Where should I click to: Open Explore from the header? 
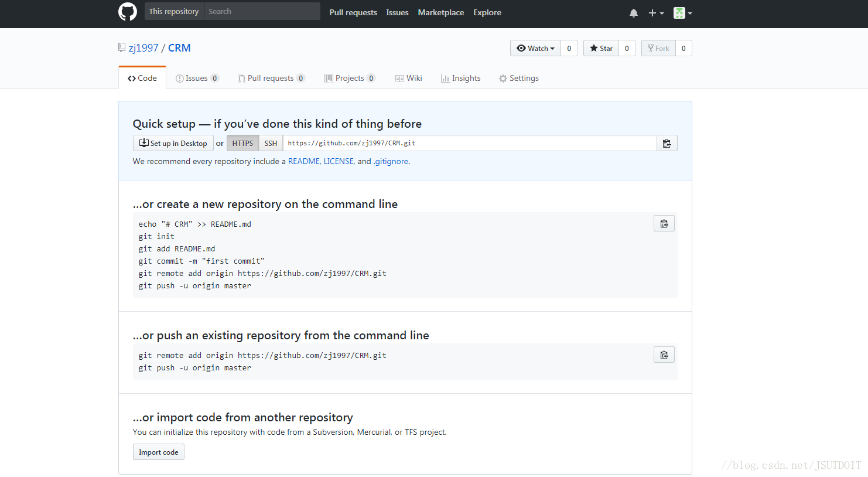tap(487, 12)
